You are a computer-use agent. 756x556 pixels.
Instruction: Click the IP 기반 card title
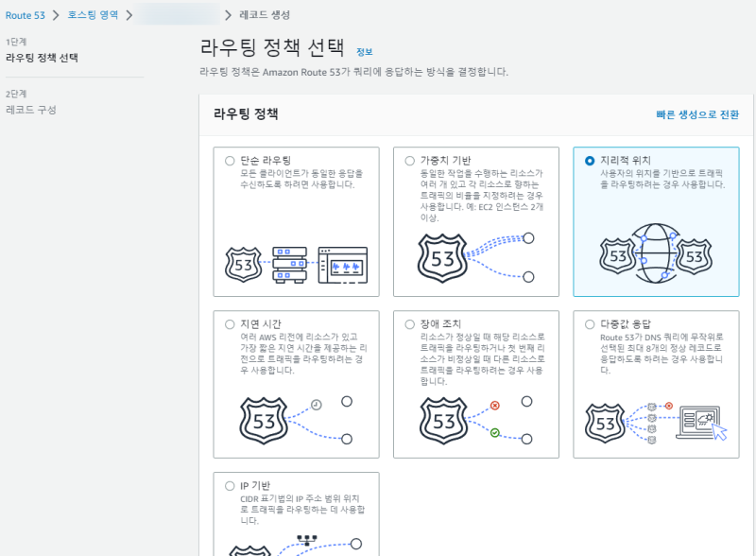pos(255,485)
